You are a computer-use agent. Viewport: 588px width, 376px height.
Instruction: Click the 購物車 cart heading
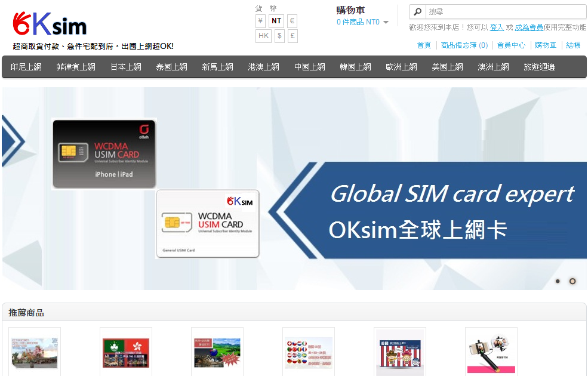point(350,10)
